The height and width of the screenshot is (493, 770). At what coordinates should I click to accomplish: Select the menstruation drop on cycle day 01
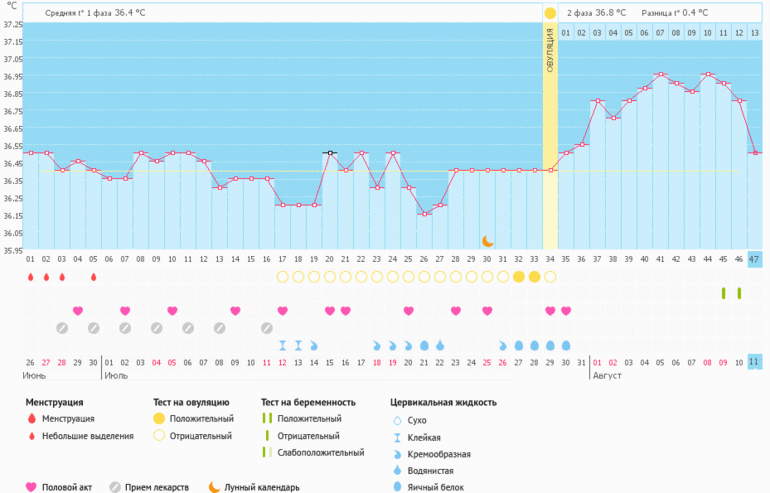(x=30, y=277)
